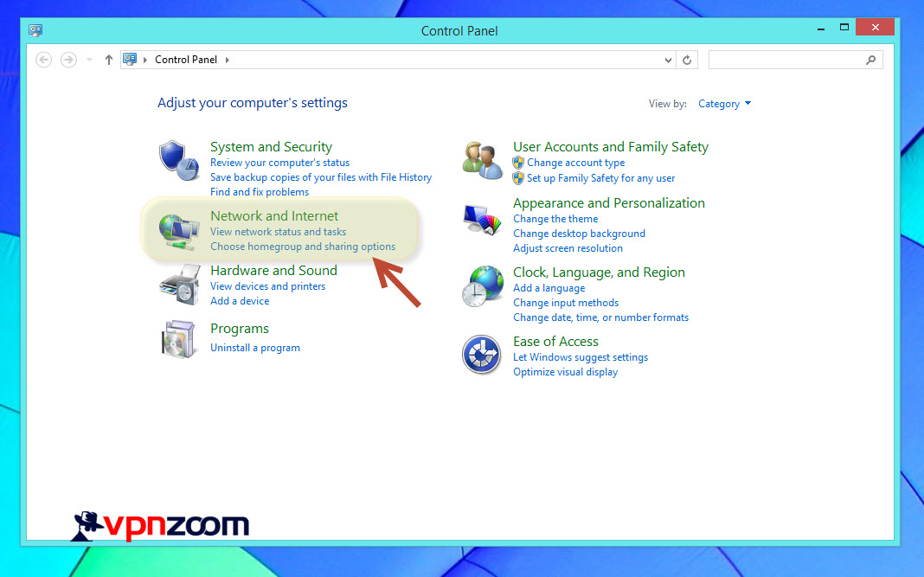The image size is (924, 577).
Task: Refresh the Control Panel view
Action: [687, 60]
